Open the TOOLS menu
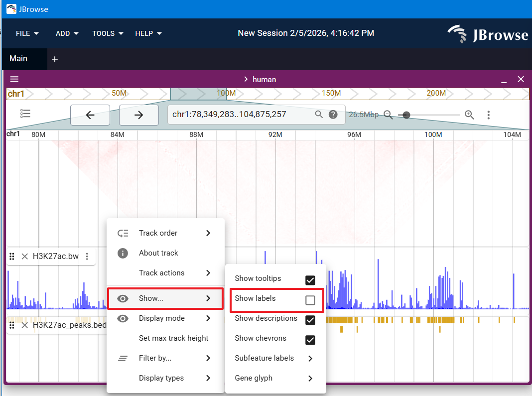 (x=108, y=33)
